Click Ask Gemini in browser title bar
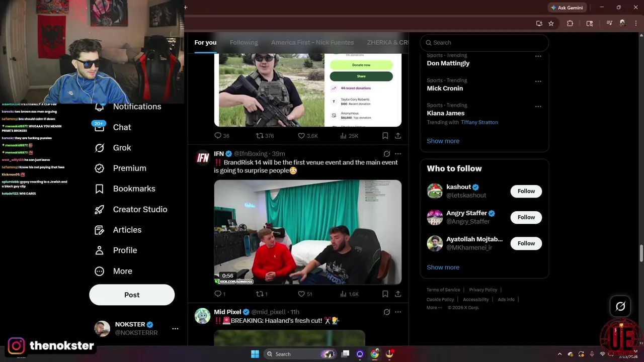 567,8
